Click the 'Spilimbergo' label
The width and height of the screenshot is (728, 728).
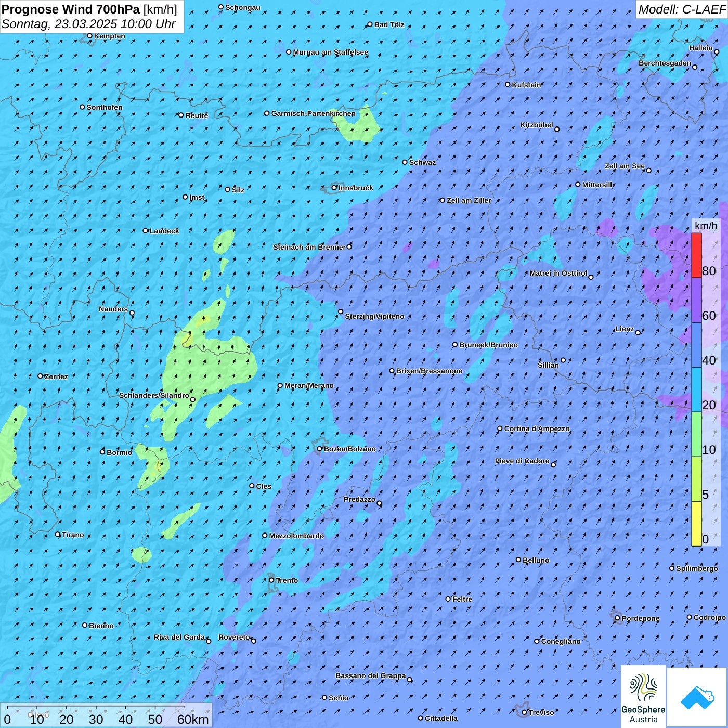point(697,568)
